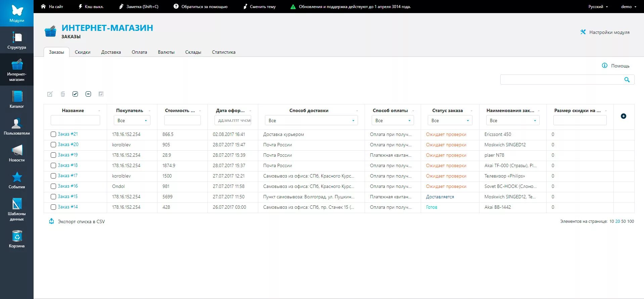Check the box for Заказ #20
Screen dimensions: 644x299
point(53,145)
